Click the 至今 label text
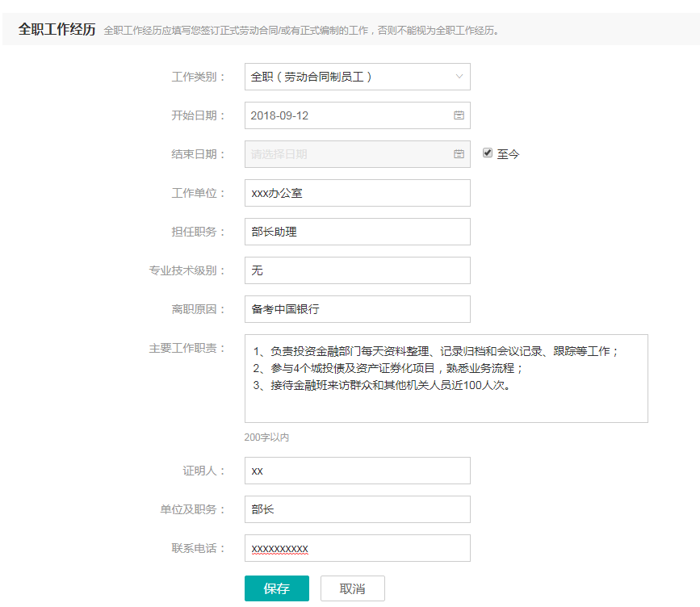This screenshot has width=700, height=607. pos(508,153)
